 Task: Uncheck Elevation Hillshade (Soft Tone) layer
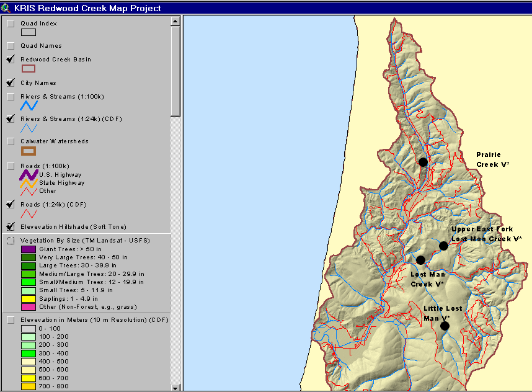[11, 227]
